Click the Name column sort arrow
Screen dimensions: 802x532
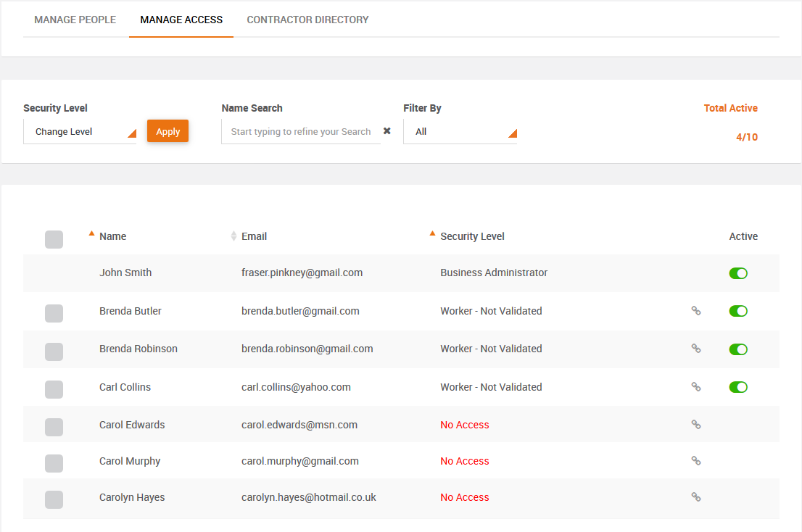click(x=91, y=233)
